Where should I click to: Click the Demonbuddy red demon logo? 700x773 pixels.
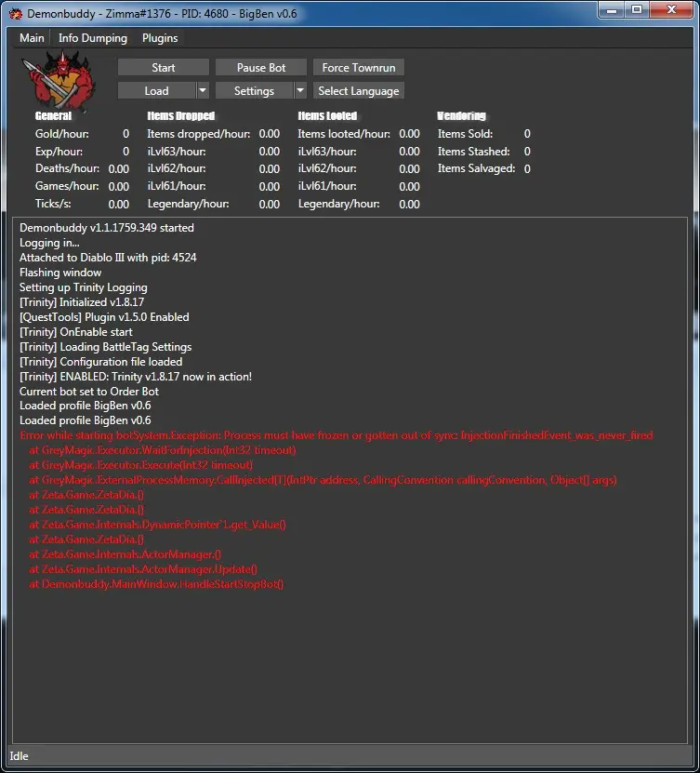click(59, 81)
